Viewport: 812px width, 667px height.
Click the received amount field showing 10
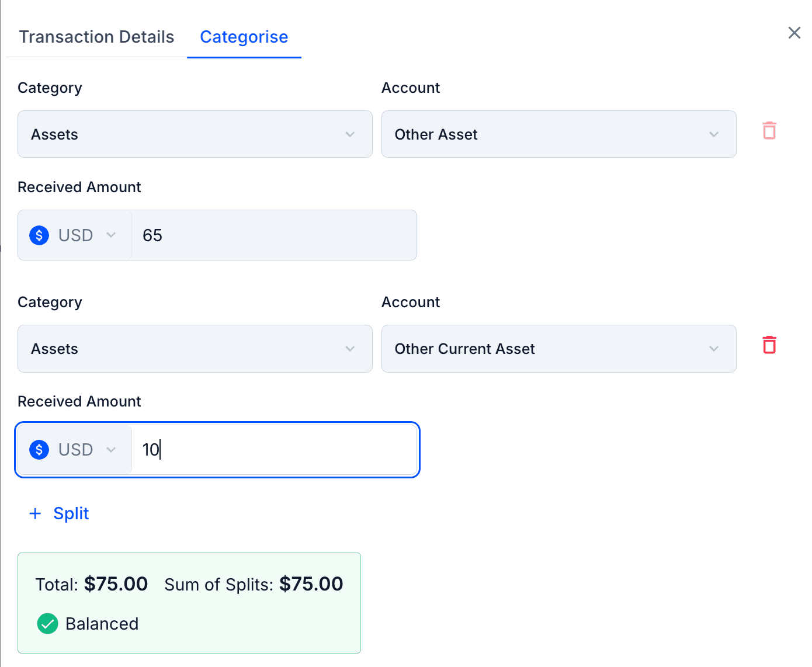click(273, 450)
